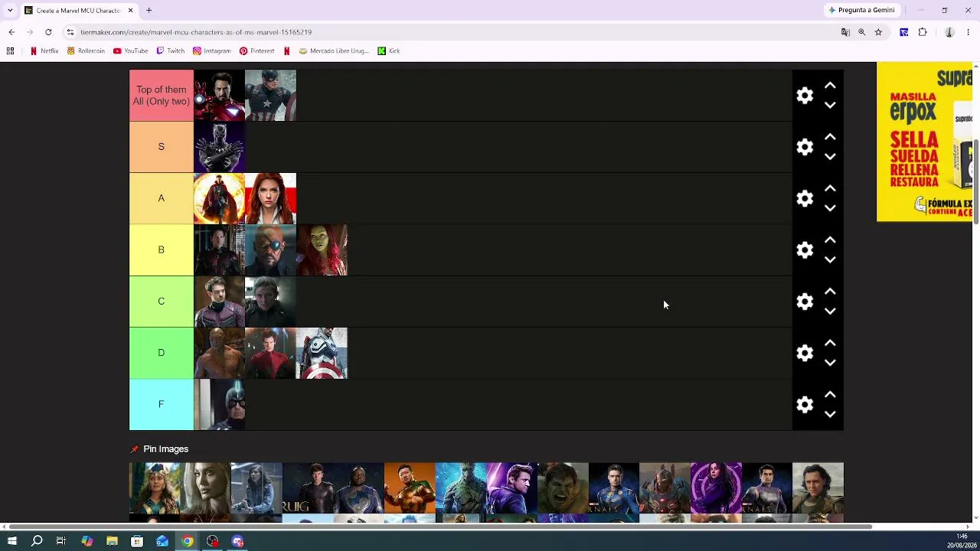The width and height of the screenshot is (980, 551).
Task: Open settings gear for Top of them All tier
Action: pos(805,96)
